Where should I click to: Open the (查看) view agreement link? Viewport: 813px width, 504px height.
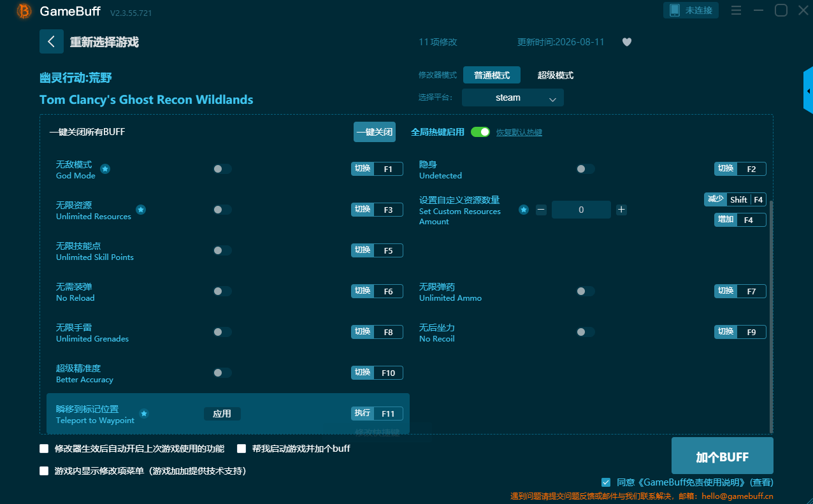[x=761, y=482]
